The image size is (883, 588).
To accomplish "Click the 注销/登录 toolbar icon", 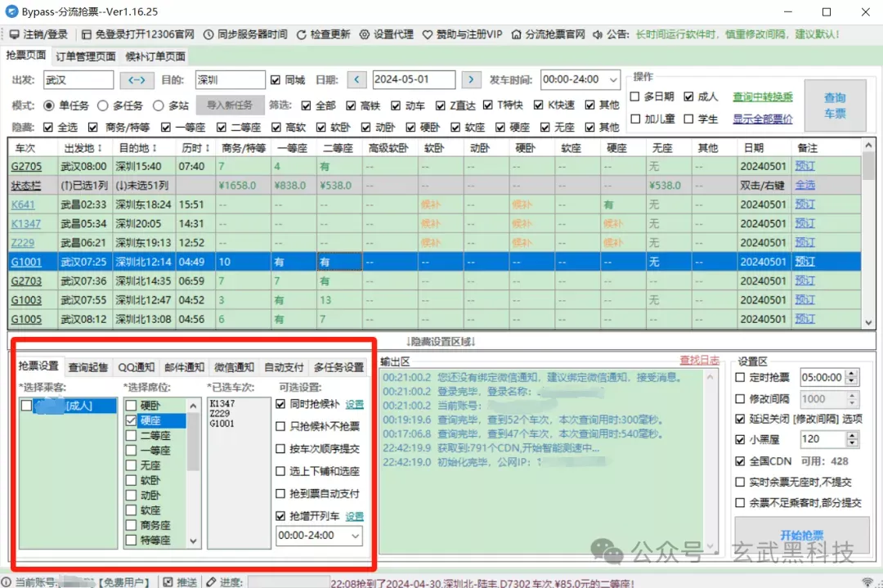I will click(x=14, y=34).
